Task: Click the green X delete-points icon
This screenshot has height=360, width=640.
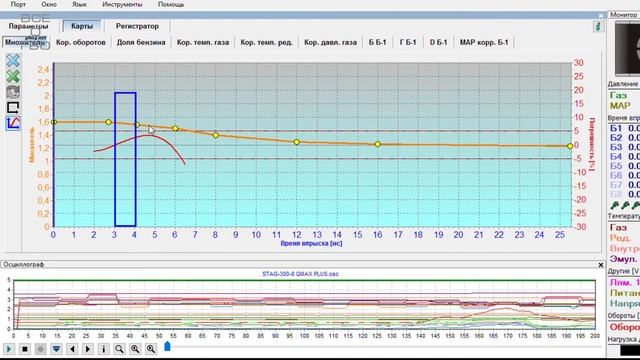Action: (x=13, y=76)
